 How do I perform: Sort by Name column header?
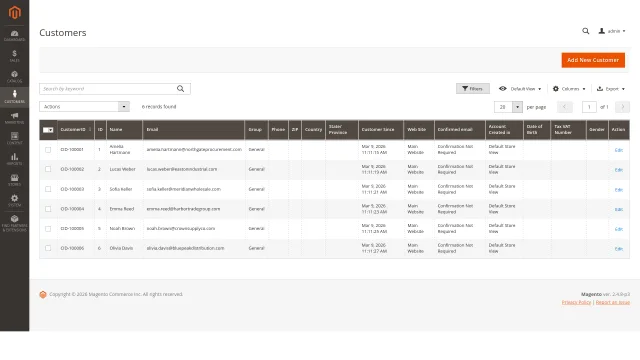click(x=124, y=130)
